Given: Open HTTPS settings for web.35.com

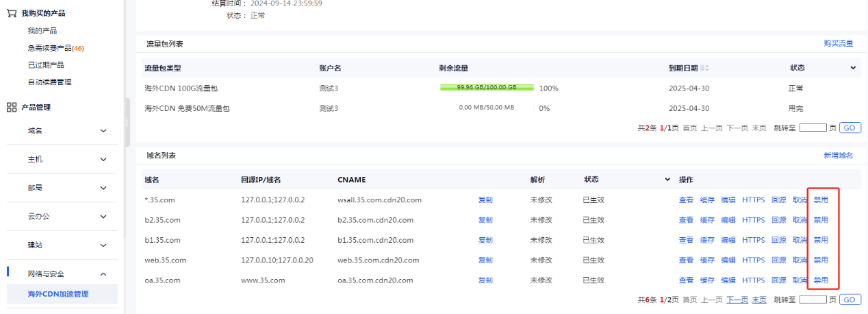Looking at the screenshot, I should pyautogui.click(x=753, y=261).
